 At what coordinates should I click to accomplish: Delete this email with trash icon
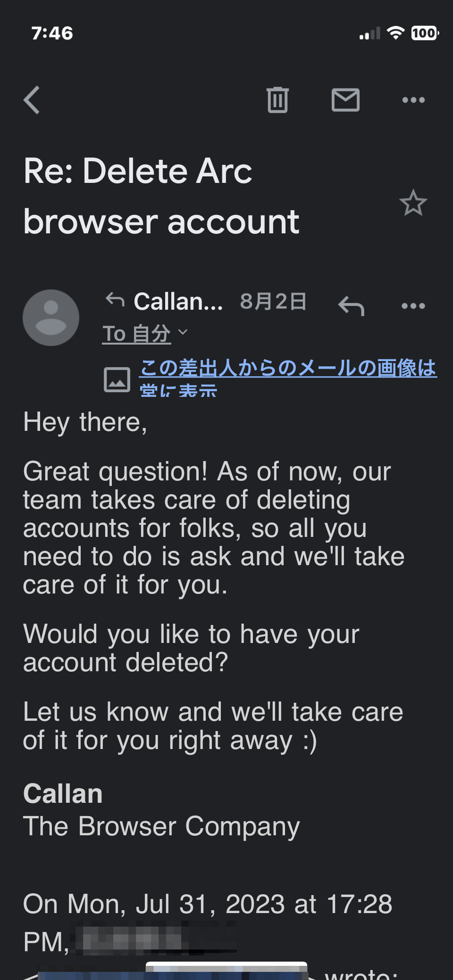(x=277, y=100)
